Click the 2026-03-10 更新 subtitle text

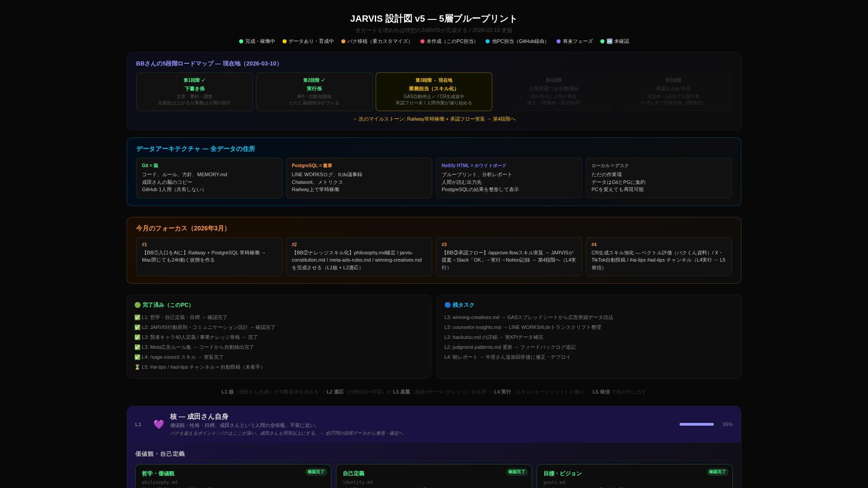tap(492, 31)
